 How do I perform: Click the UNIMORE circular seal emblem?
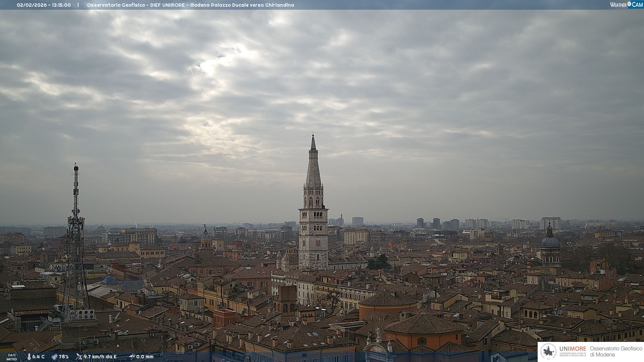tap(549, 352)
